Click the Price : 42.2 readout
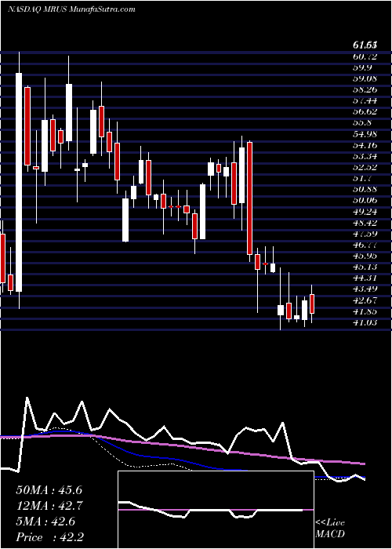The width and height of the screenshot is (392, 549). (49, 537)
